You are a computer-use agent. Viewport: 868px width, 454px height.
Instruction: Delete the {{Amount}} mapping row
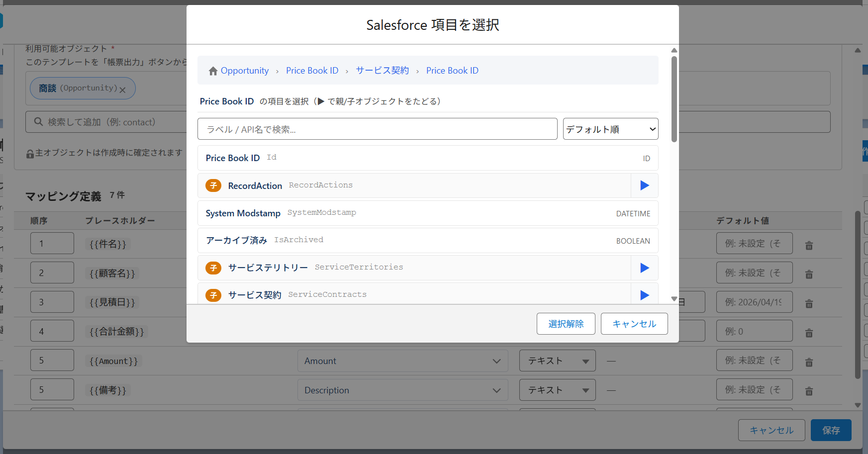tap(809, 363)
